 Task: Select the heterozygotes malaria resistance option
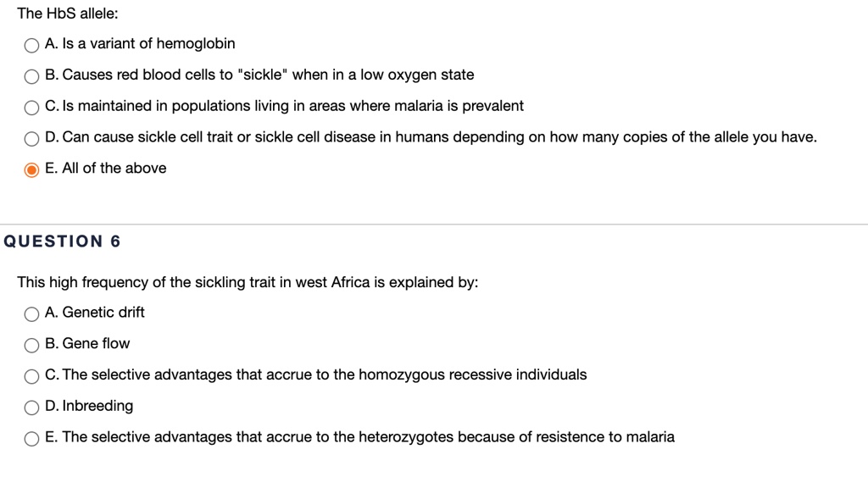(31, 438)
